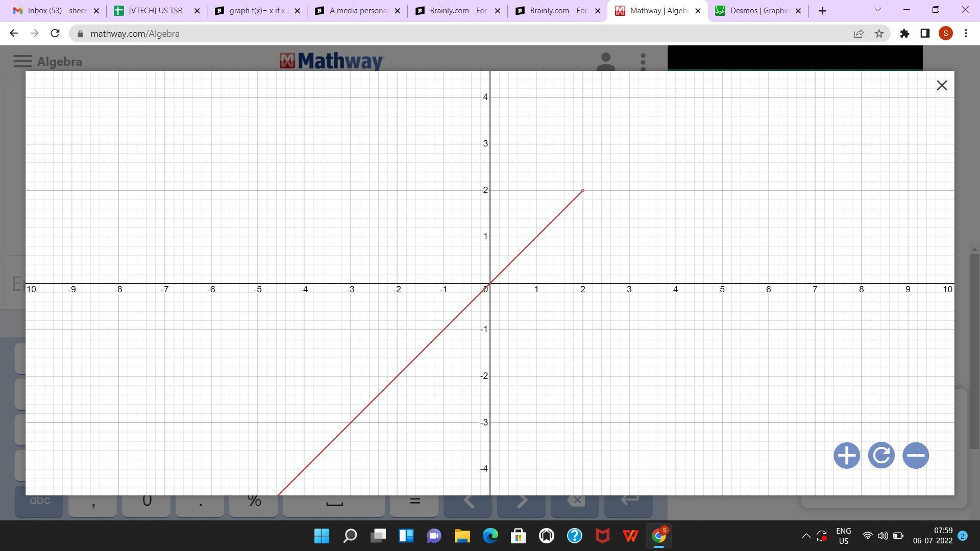Zoom in on the graph with plus button

(846, 456)
